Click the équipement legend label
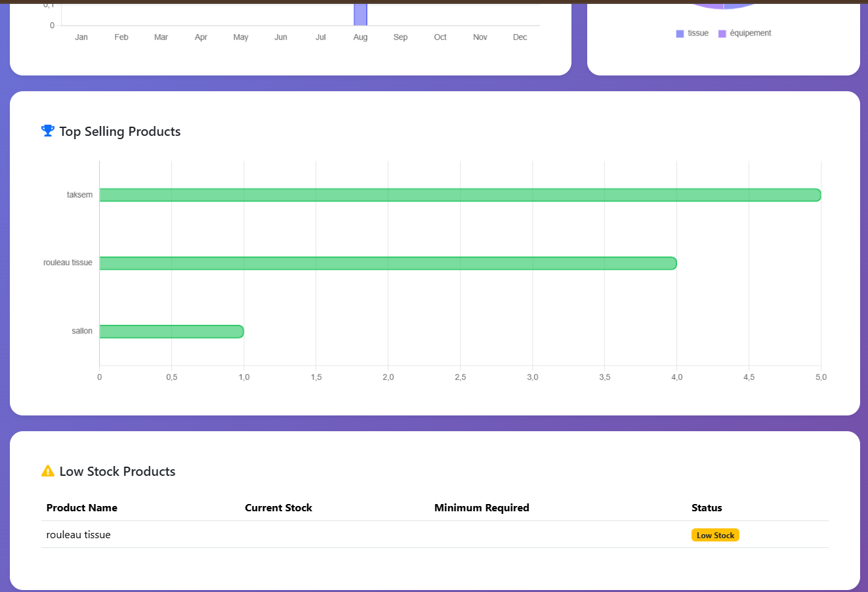Image resolution: width=868 pixels, height=592 pixels. click(x=751, y=33)
